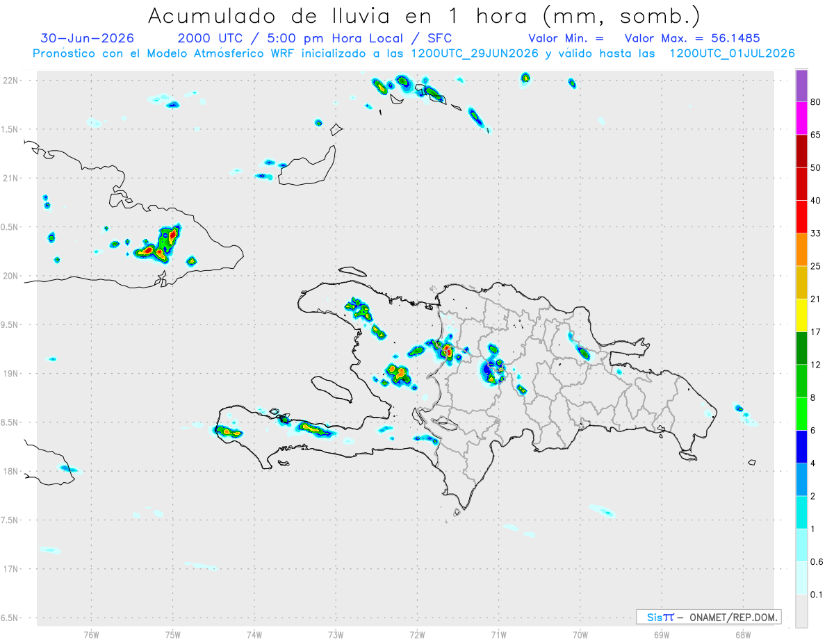
Task: Select the '8.5N' latitude label
Action: tap(10, 422)
